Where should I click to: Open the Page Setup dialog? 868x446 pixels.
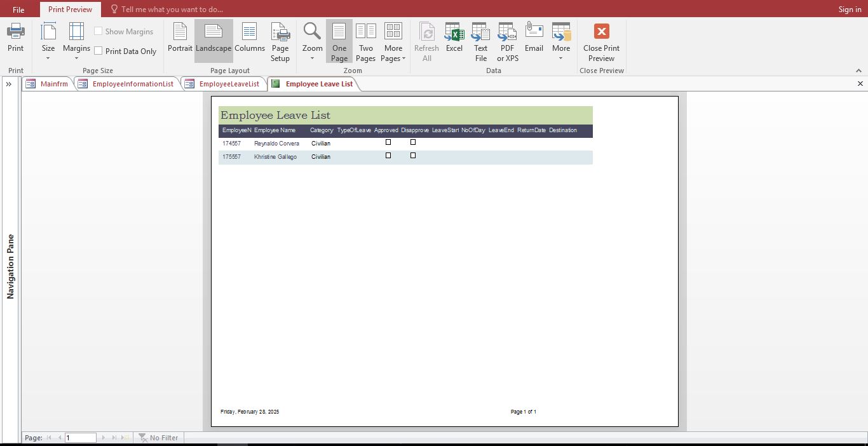(280, 42)
